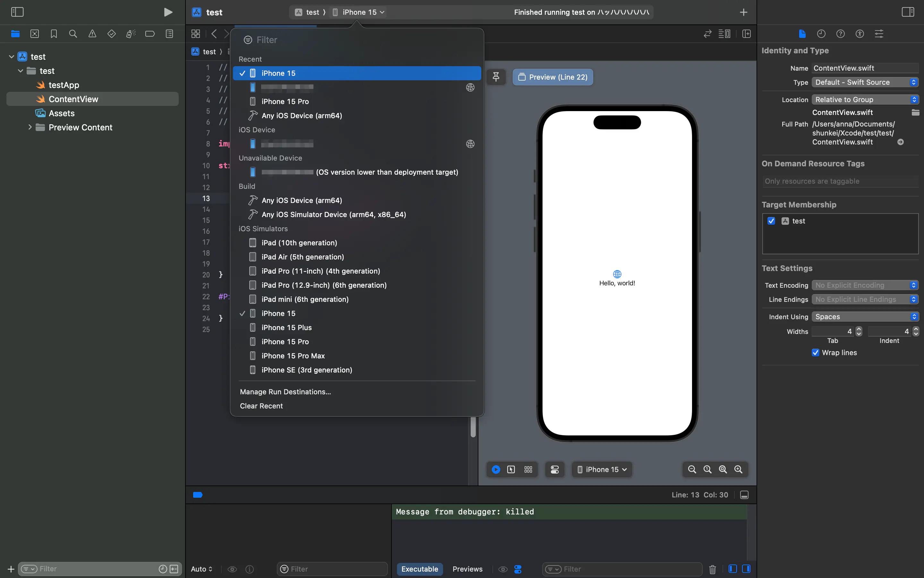Collapse the test project root
The image size is (924, 578).
[x=12, y=57]
